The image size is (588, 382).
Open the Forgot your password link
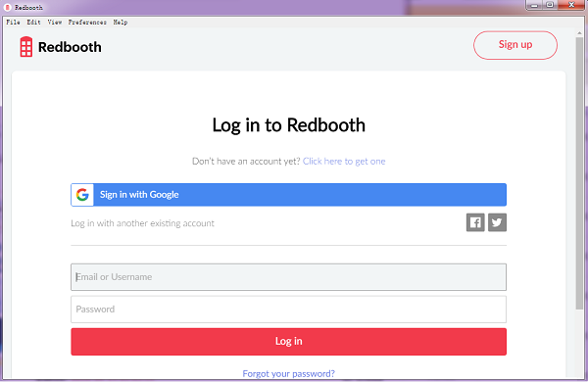(x=288, y=373)
